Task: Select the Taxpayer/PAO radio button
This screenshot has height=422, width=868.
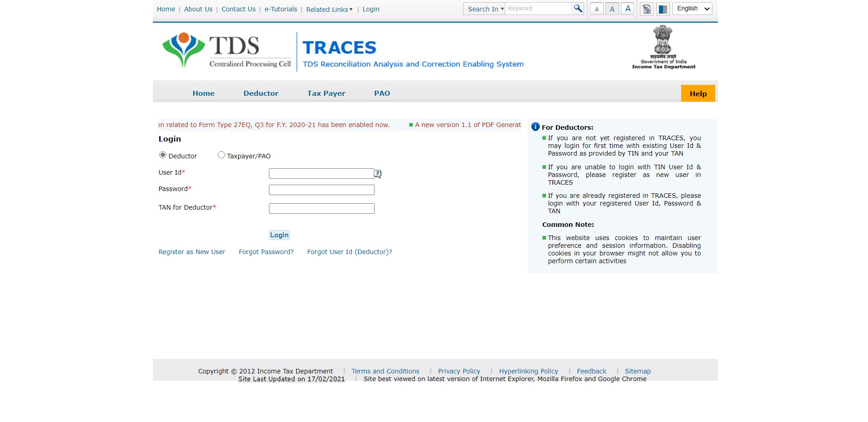Action: click(x=221, y=155)
